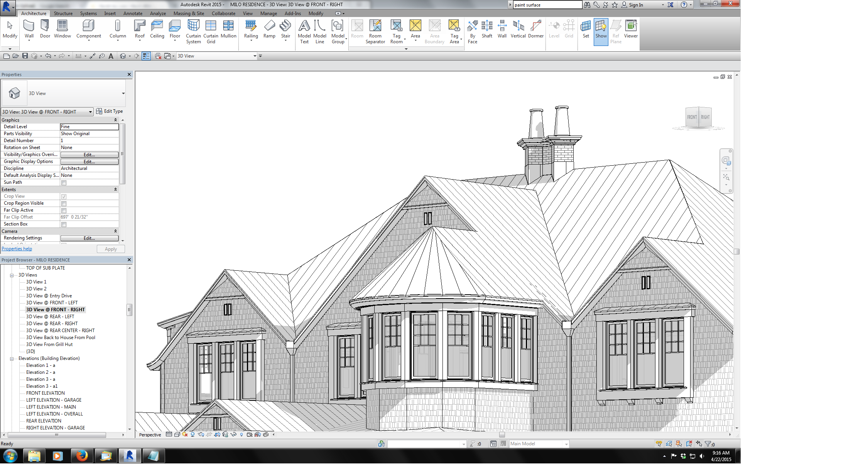
Task: Toggle Crop Region Visible checkbox
Action: pos(64,204)
